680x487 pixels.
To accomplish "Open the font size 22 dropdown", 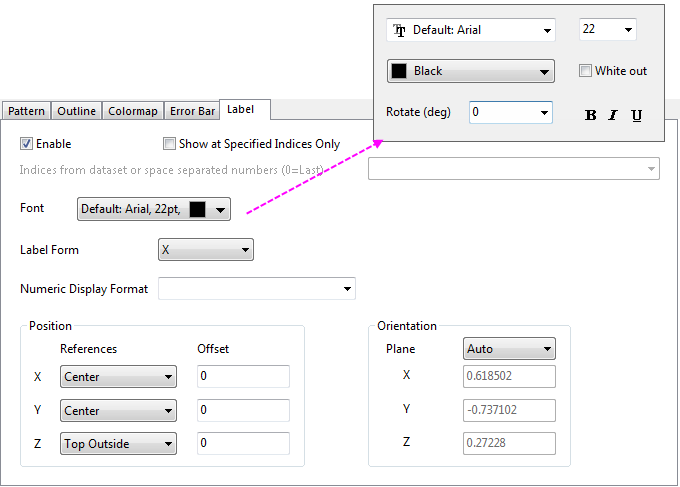I will 607,30.
